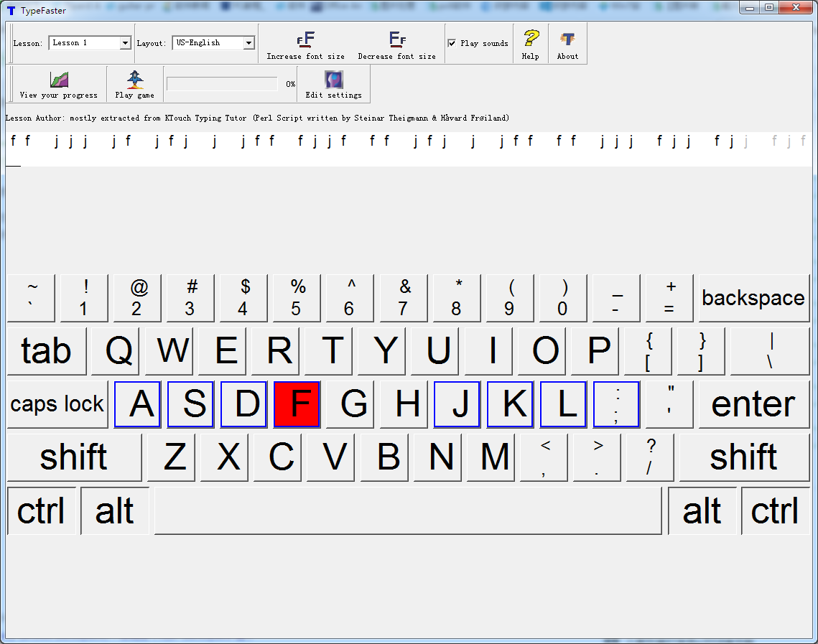Click the J key on keyboard
Screen dimensions: 818x644
(457, 404)
